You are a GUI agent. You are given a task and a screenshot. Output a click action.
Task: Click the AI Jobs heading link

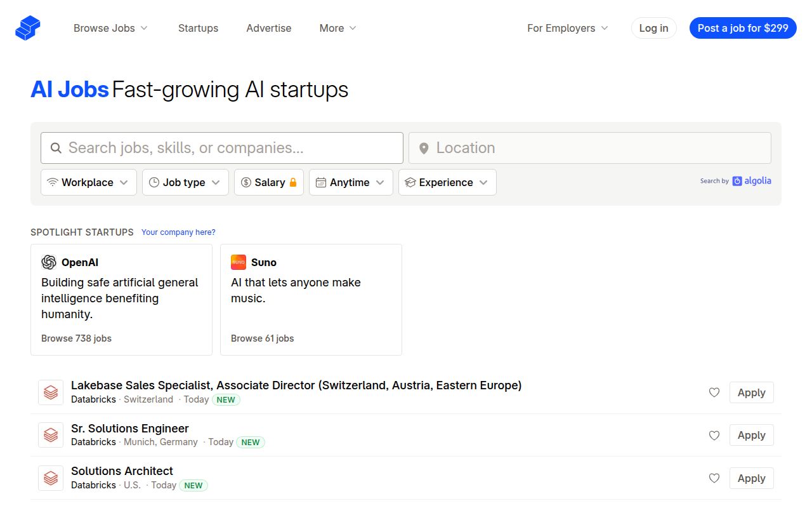click(x=70, y=90)
